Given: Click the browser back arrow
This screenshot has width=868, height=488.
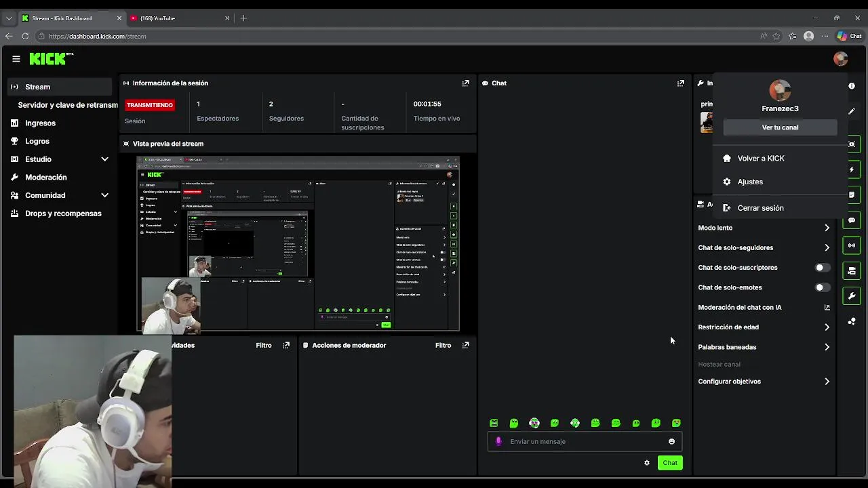Looking at the screenshot, I should [9, 36].
